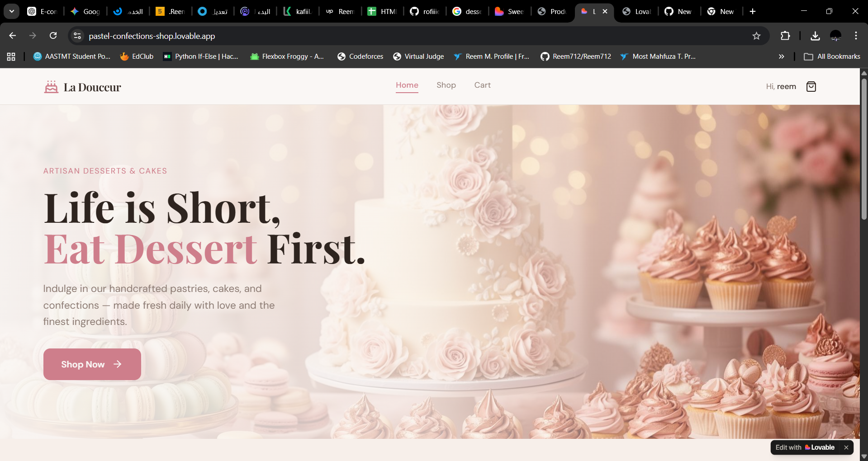Expand the tab search dropdown arrow
This screenshot has height=461, width=868.
12,11
